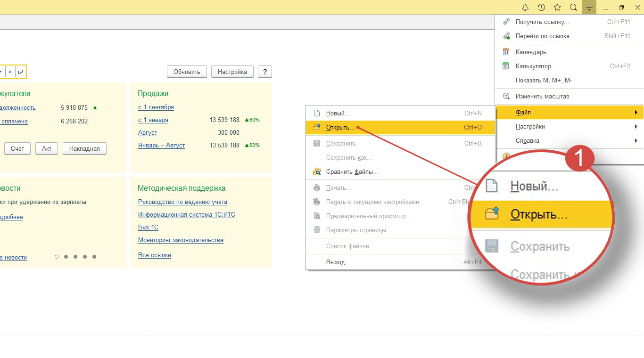644x358 pixels.
Task: Toggle the main service menu icon
Action: [589, 7]
